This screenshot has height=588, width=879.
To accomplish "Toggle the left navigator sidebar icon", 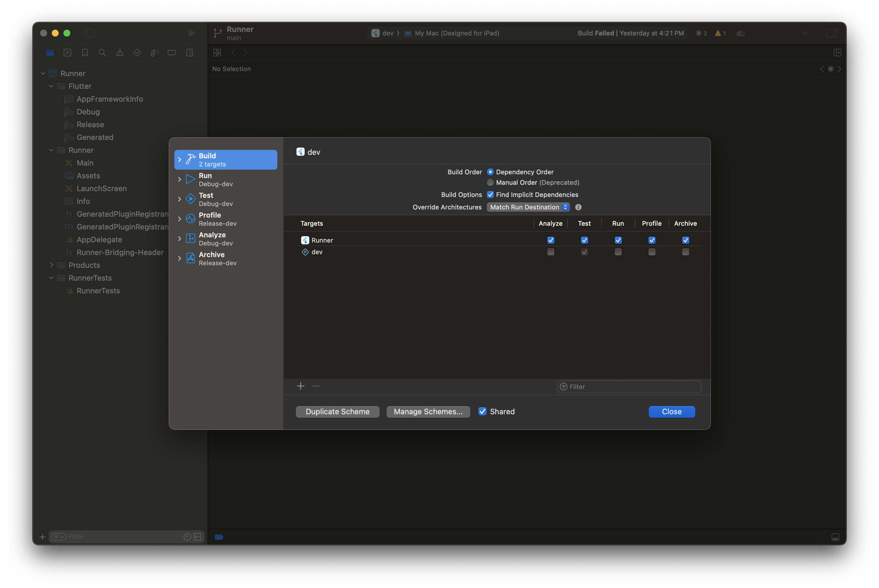I will pyautogui.click(x=89, y=33).
